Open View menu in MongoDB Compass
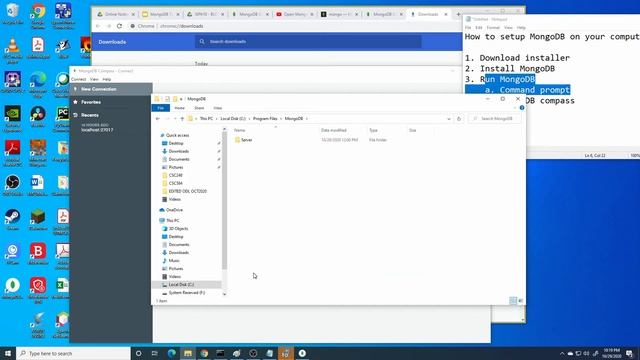 (94, 80)
